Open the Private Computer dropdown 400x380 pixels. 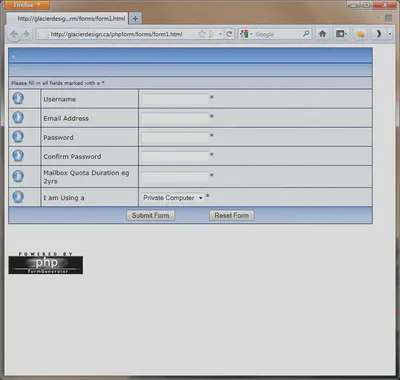click(173, 198)
